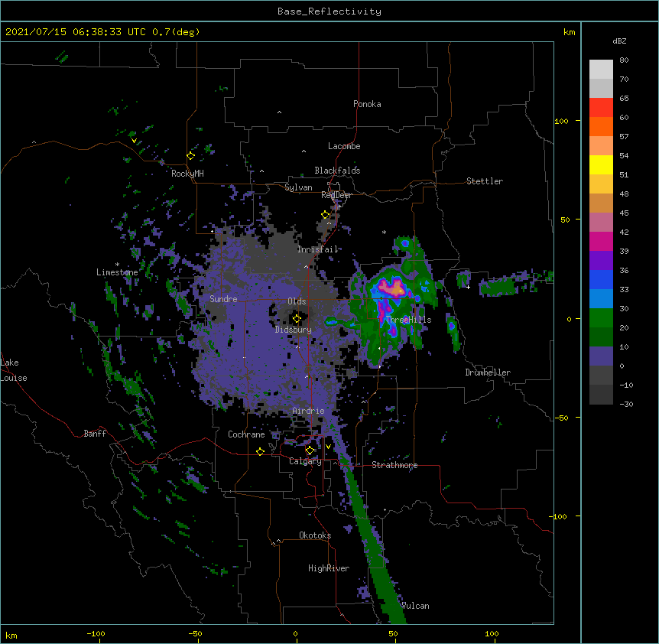Click the 80 value on dBZ scale
Screen dimensions: 659x644
point(624,60)
